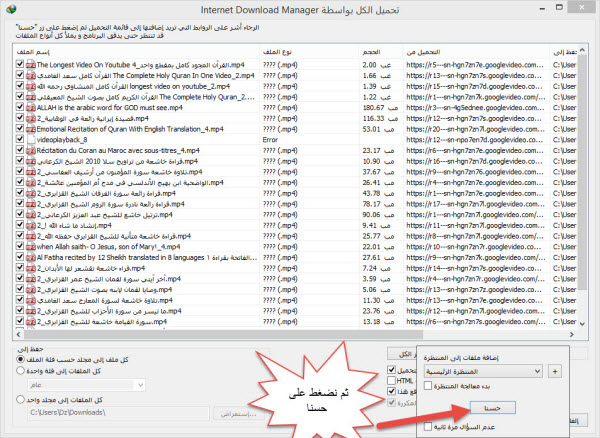Click the IDM globe icon in title bar
Image resolution: width=600 pixels, height=438 pixels.
[11, 9]
